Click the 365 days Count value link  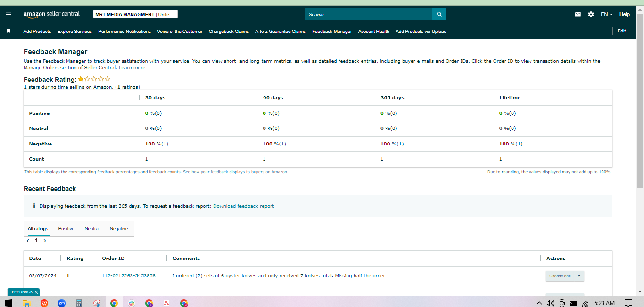click(x=382, y=159)
